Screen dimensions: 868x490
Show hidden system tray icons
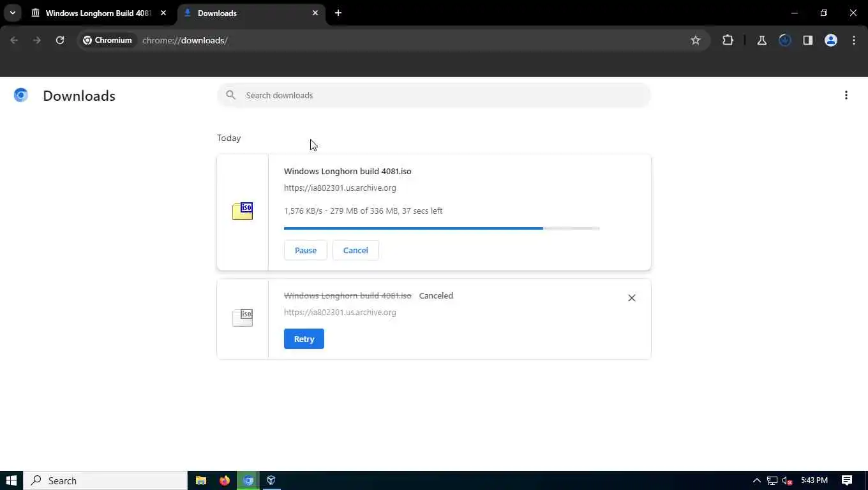757,480
